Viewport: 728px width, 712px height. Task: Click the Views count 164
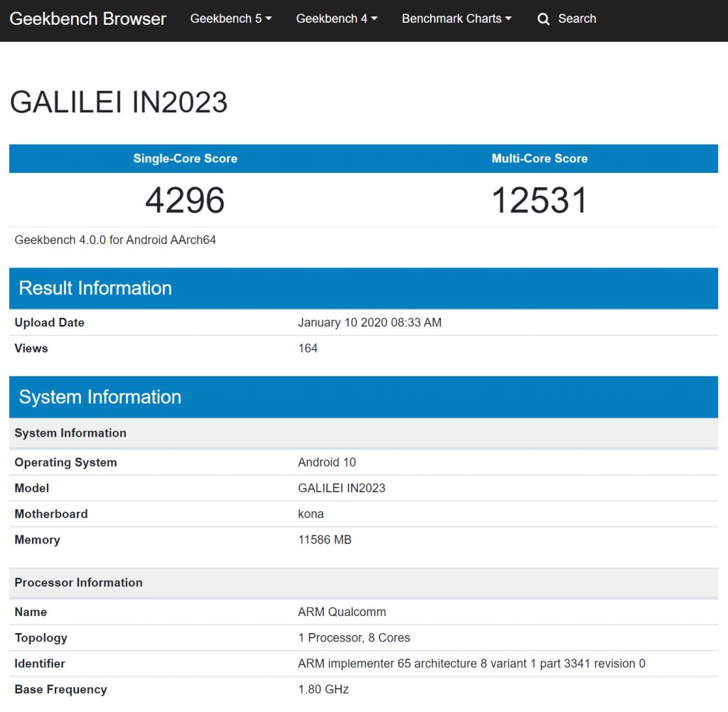click(308, 349)
